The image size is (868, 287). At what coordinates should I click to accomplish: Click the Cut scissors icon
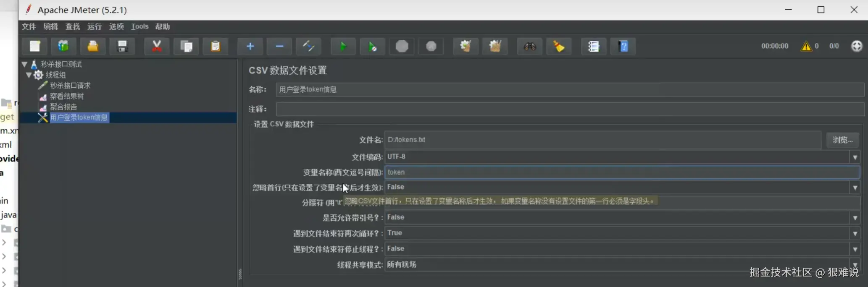tap(157, 46)
